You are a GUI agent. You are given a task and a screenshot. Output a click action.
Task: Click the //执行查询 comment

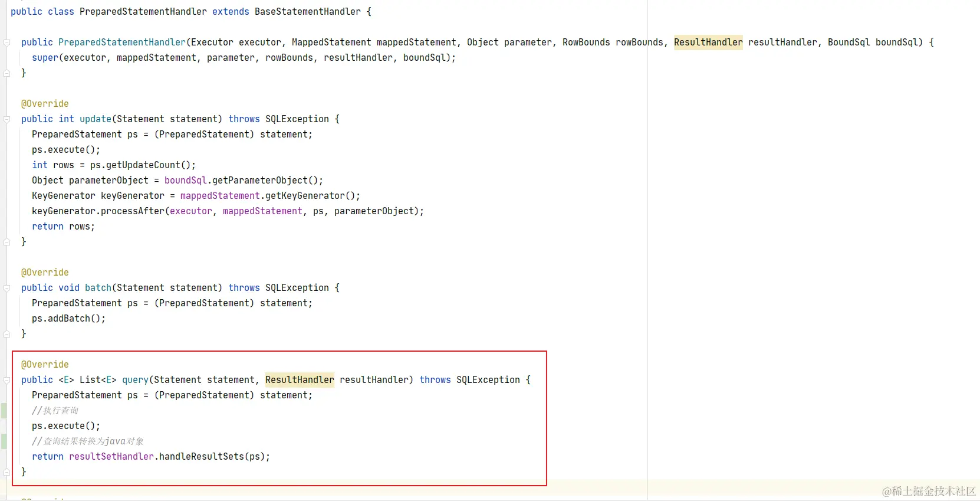pyautogui.click(x=55, y=411)
